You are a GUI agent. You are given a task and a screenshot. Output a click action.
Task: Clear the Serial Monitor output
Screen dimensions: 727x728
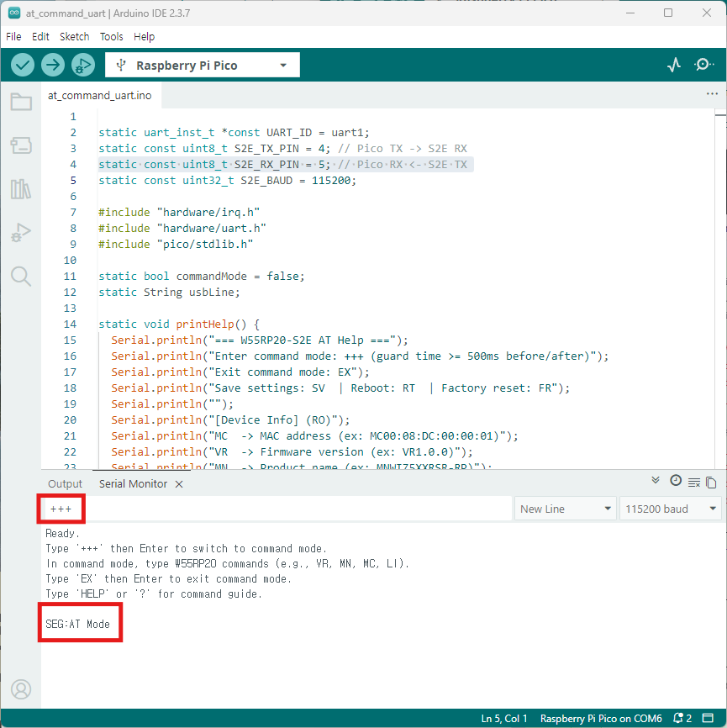(x=693, y=482)
